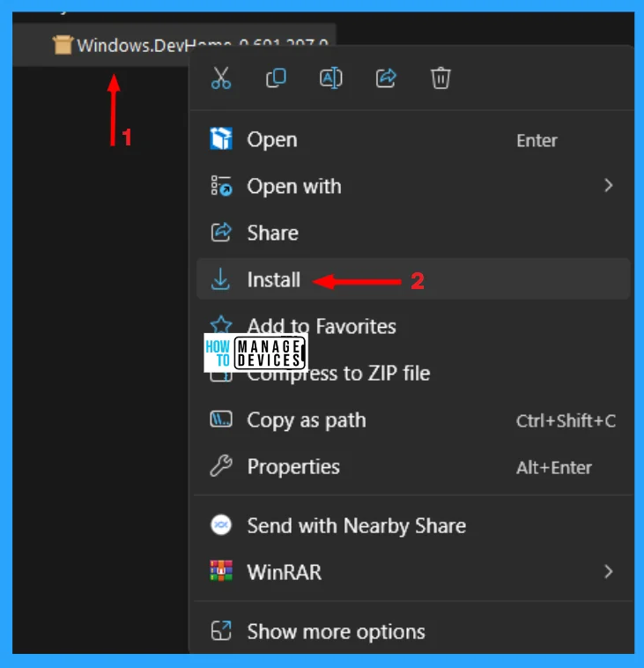The width and height of the screenshot is (644, 668).
Task: Click the Copy as path icon
Action: click(221, 419)
